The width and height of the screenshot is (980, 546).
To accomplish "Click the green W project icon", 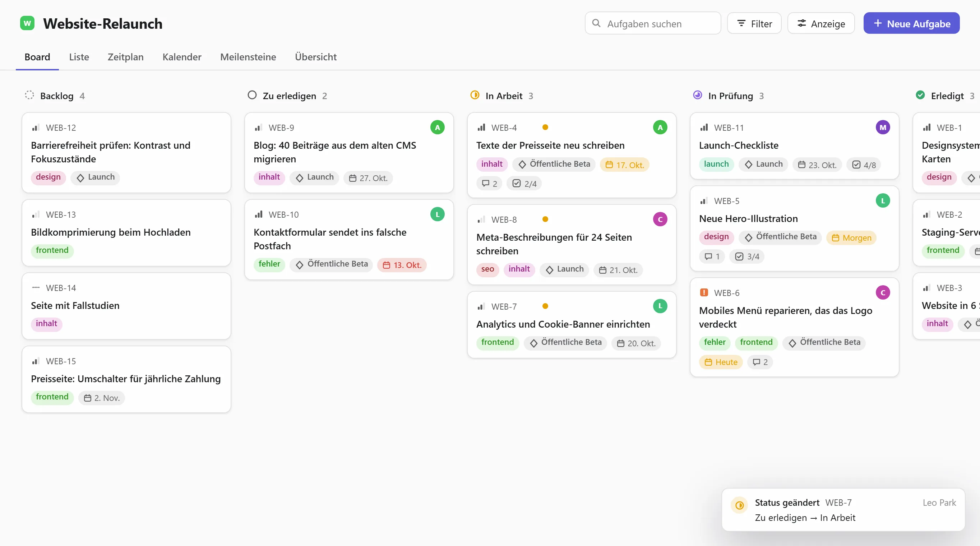I will coord(27,23).
